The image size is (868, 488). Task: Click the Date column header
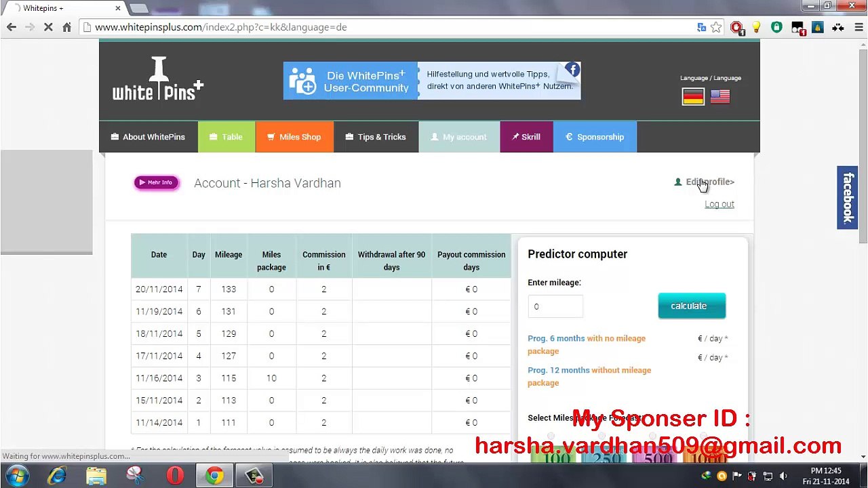tap(159, 255)
